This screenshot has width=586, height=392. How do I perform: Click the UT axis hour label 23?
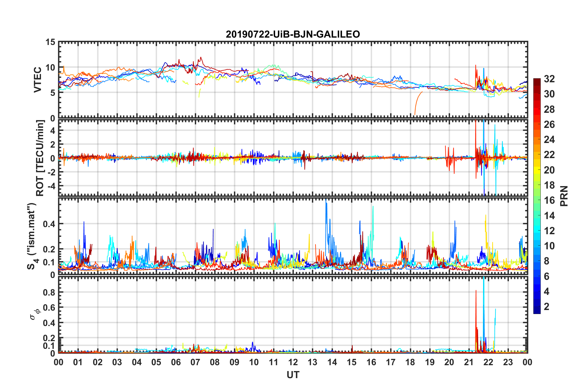pyautogui.click(x=508, y=362)
